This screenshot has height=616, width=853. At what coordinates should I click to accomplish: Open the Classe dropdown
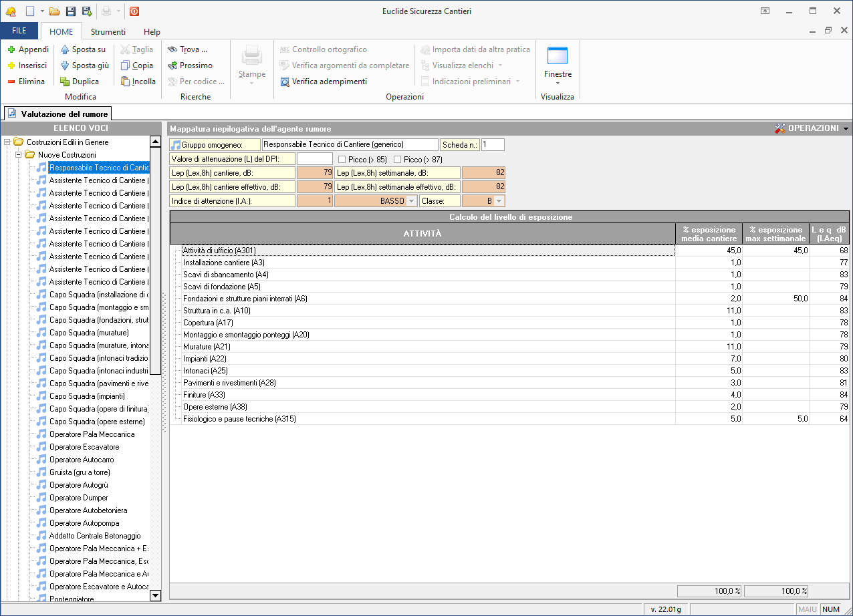(499, 201)
